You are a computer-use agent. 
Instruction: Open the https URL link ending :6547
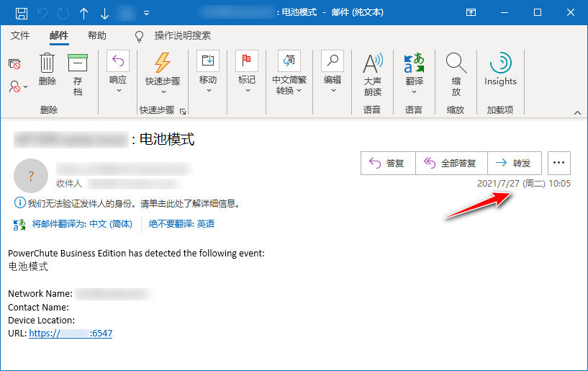tap(71, 333)
